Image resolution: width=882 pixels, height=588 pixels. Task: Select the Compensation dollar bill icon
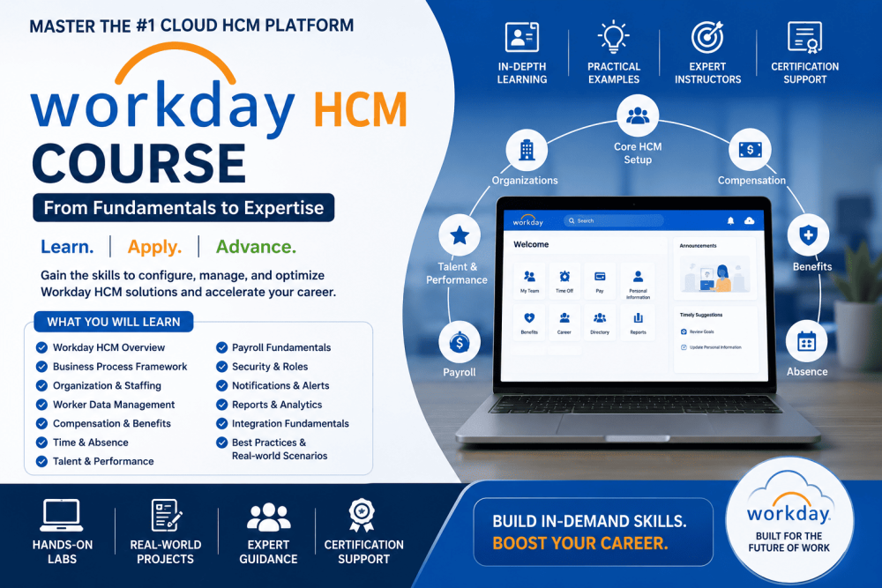tap(750, 150)
